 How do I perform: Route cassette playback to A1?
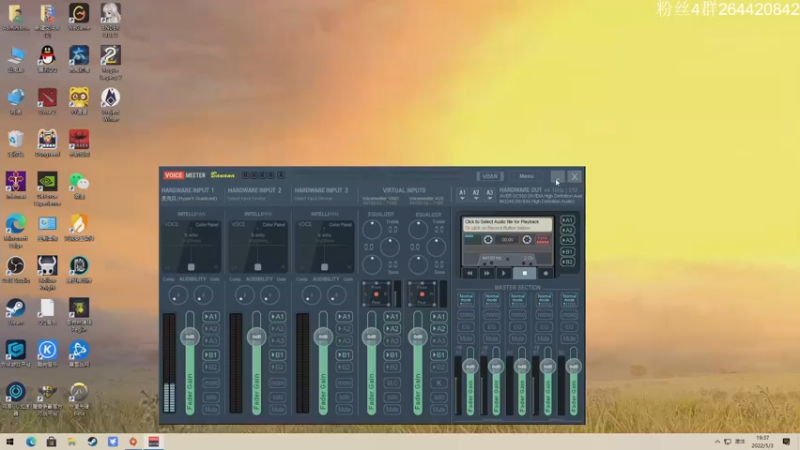point(567,220)
